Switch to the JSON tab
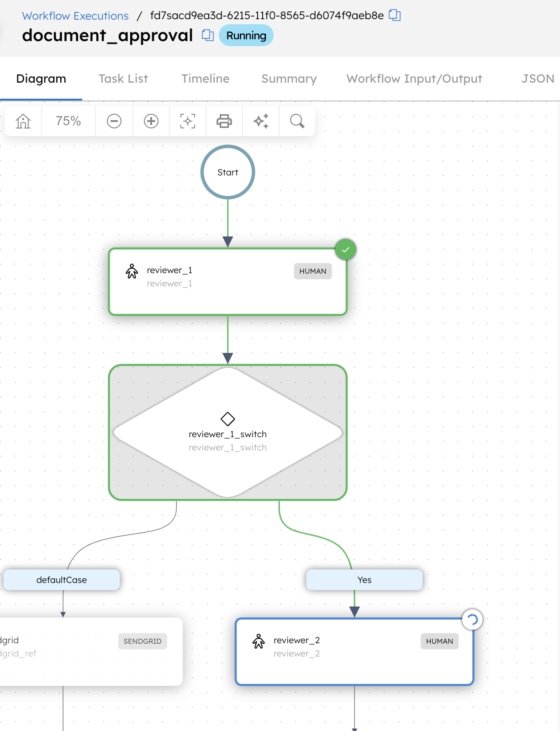Screen dimensions: 560x731 [x=538, y=79]
